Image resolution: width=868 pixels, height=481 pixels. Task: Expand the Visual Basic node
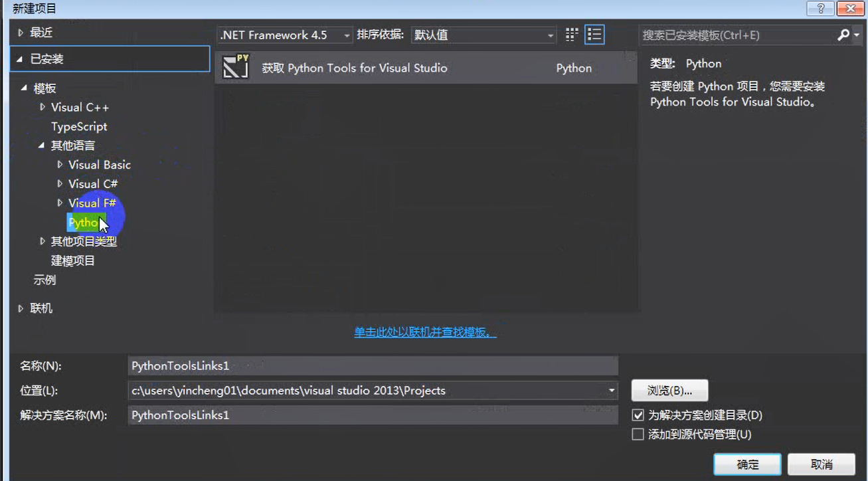tap(60, 164)
